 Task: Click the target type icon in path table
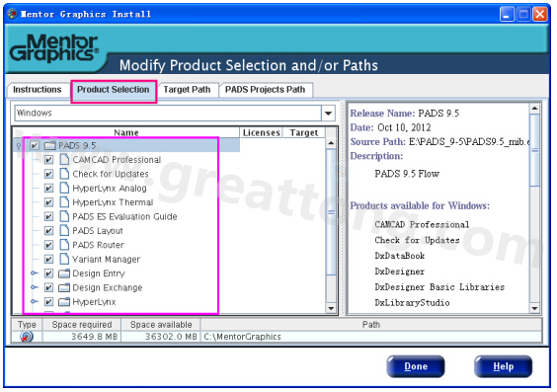[x=27, y=336]
